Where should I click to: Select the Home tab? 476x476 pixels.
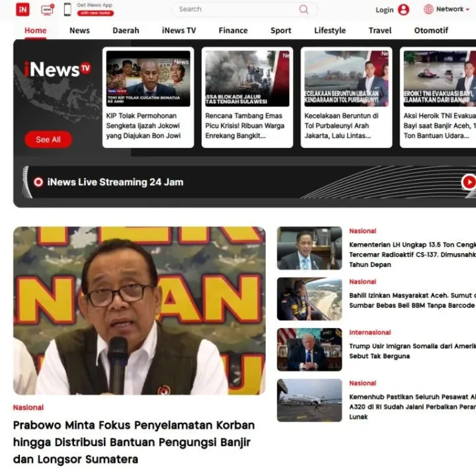[36, 30]
